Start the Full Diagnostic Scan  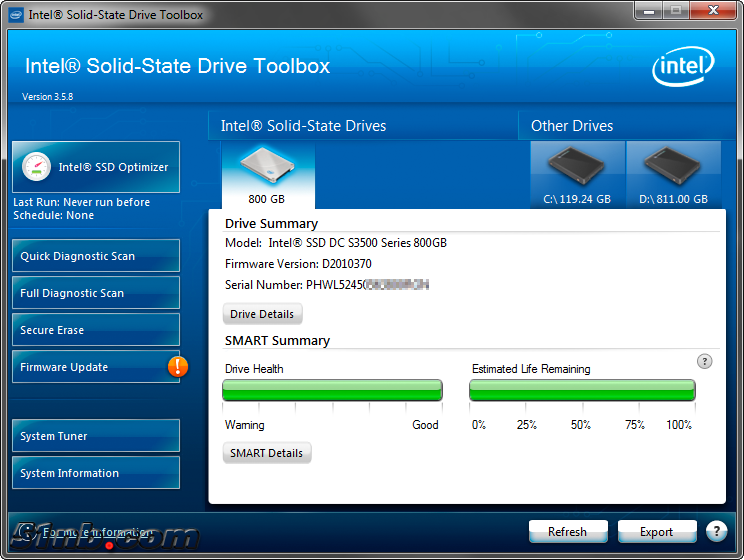[x=96, y=293]
